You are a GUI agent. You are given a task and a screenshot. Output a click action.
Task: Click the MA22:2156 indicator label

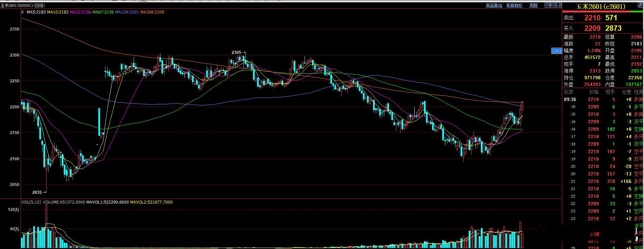(80, 12)
